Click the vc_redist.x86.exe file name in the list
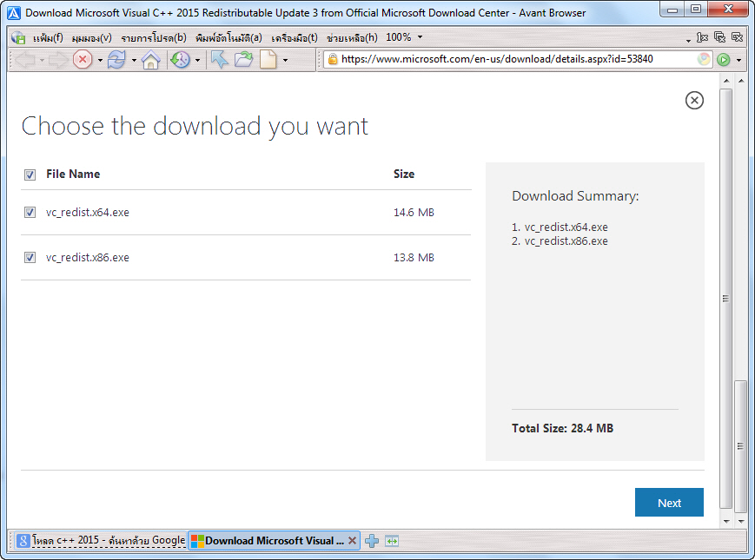 88,257
